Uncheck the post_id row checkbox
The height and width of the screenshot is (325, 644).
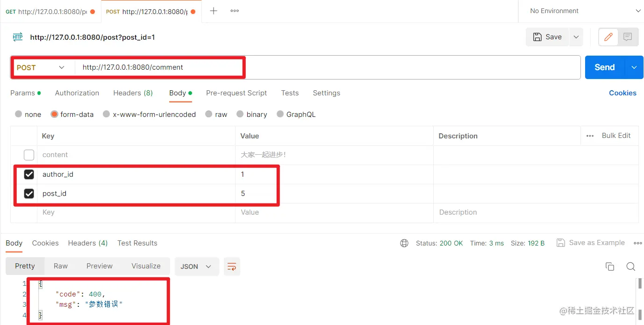[29, 194]
